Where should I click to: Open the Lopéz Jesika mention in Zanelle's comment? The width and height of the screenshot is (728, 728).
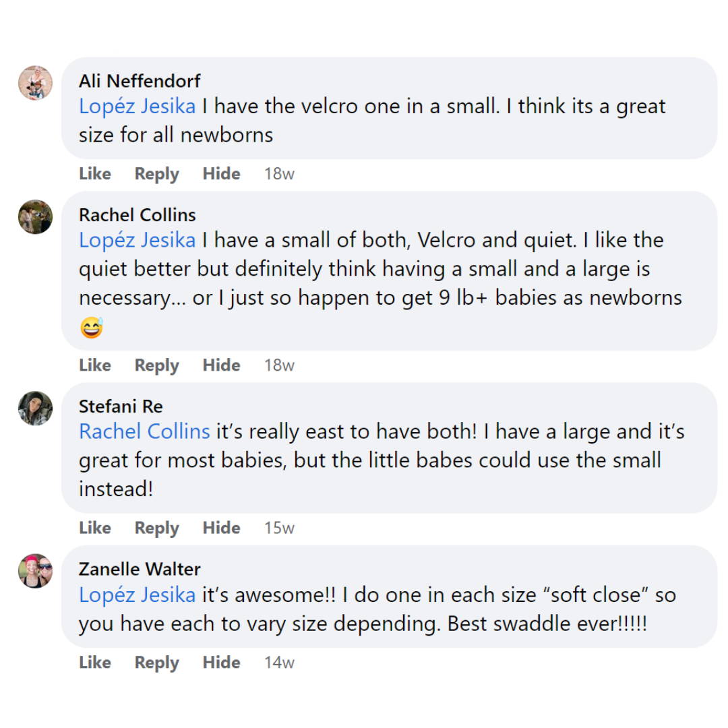(x=137, y=595)
